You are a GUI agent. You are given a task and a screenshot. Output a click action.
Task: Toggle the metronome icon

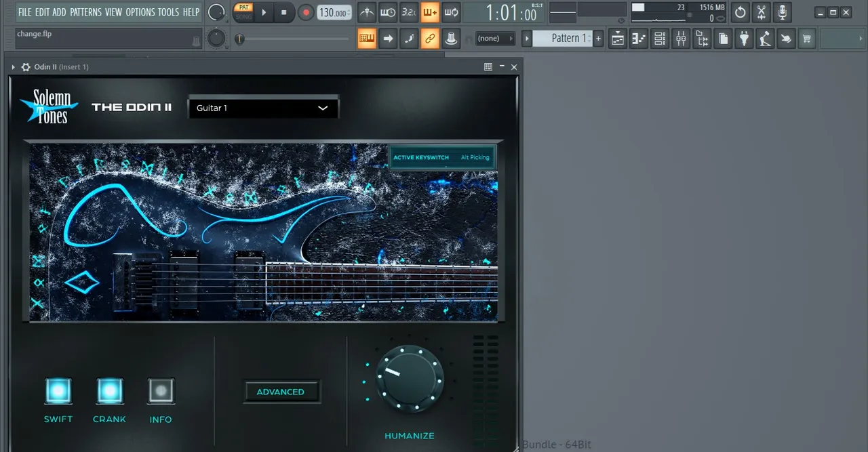tap(367, 12)
